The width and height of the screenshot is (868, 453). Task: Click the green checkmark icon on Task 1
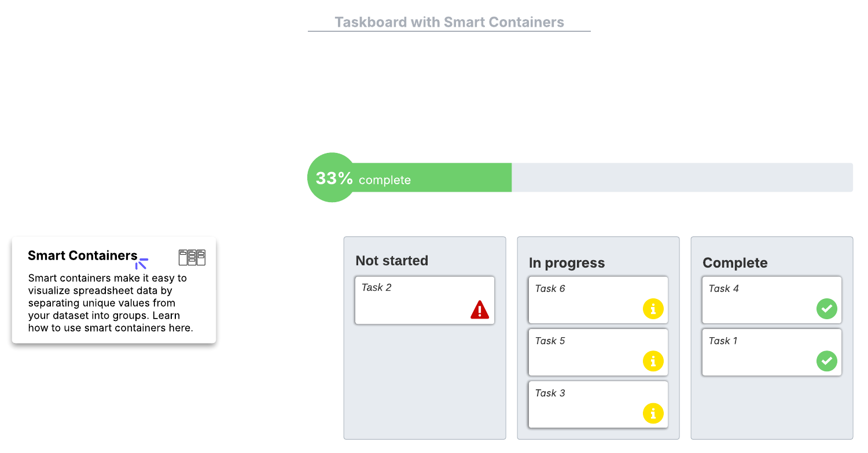click(827, 361)
